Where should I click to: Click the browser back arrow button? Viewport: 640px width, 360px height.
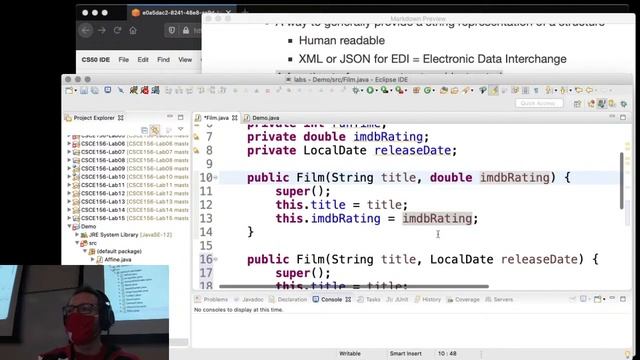[x=86, y=30]
